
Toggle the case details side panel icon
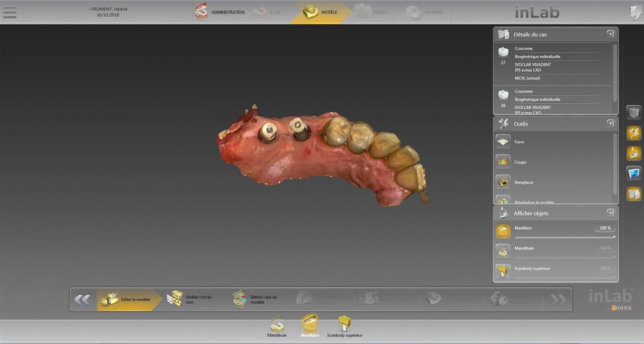(x=634, y=193)
